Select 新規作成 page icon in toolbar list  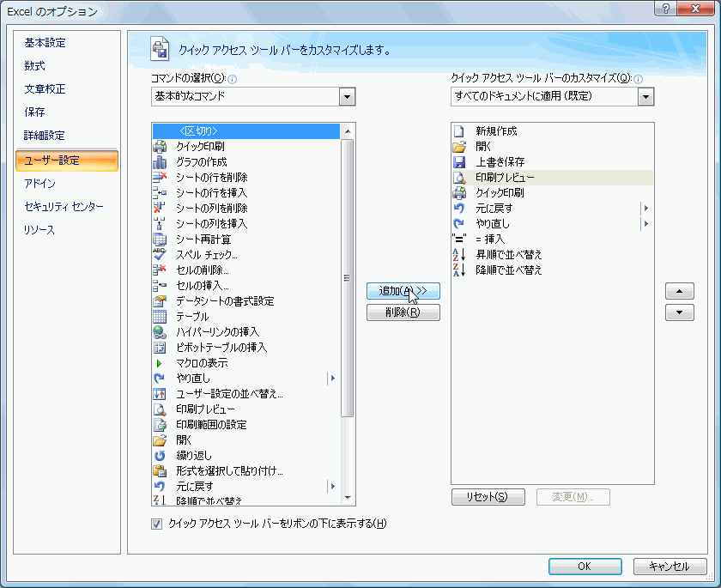pos(459,131)
